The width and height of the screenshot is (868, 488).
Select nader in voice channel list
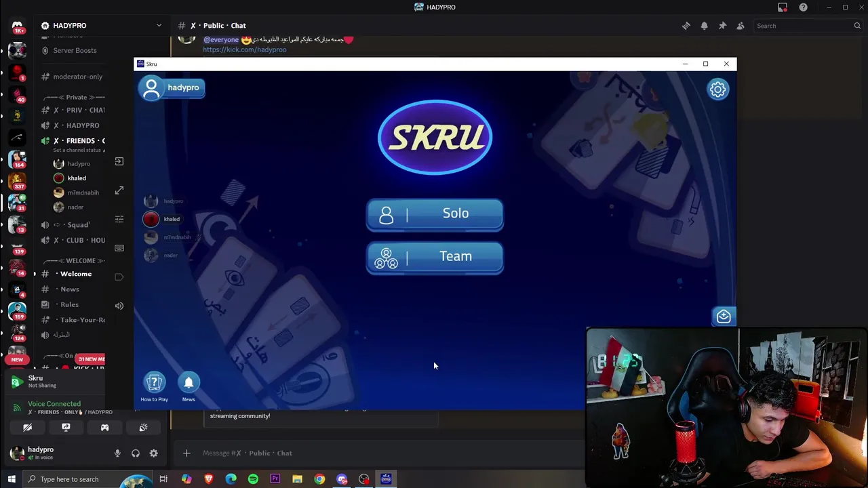click(x=77, y=207)
